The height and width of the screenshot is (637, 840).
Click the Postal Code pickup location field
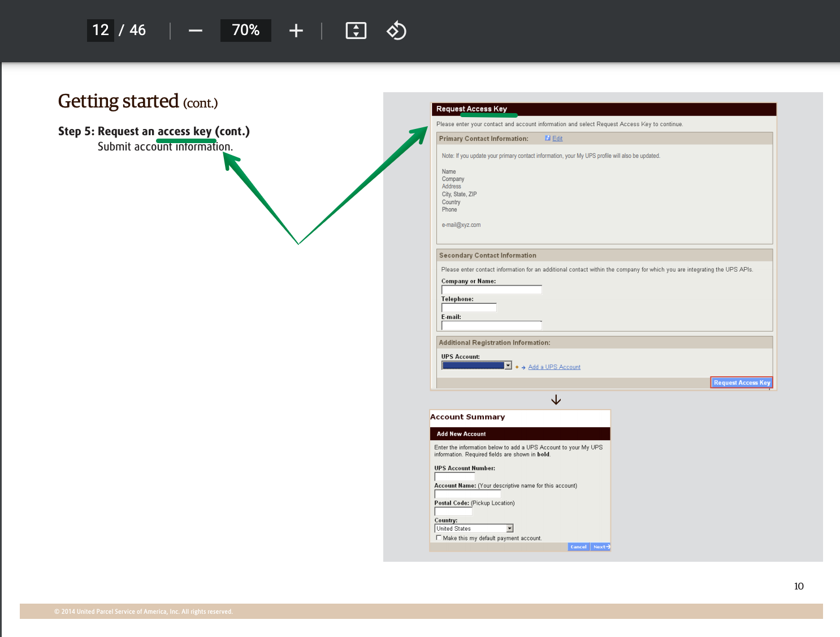pyautogui.click(x=453, y=511)
